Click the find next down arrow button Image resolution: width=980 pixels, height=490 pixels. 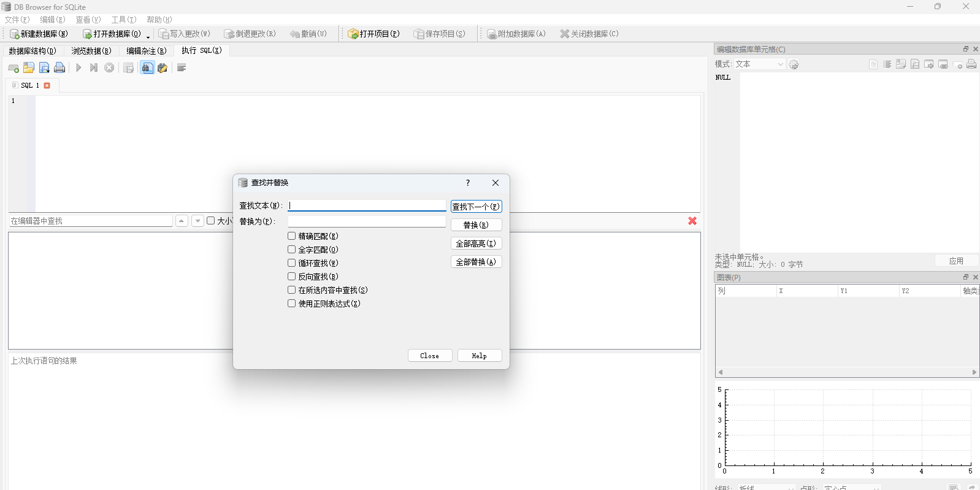[197, 221]
